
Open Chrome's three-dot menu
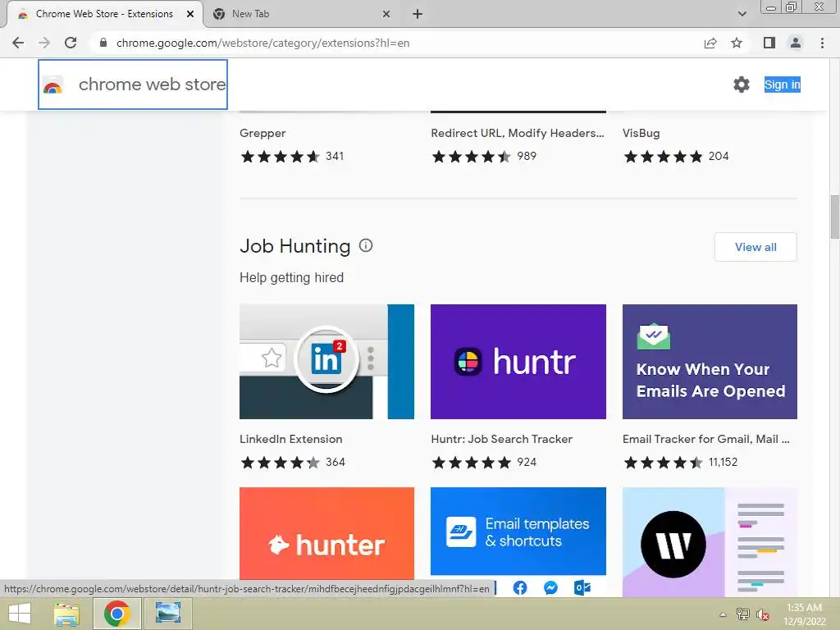pyautogui.click(x=822, y=43)
